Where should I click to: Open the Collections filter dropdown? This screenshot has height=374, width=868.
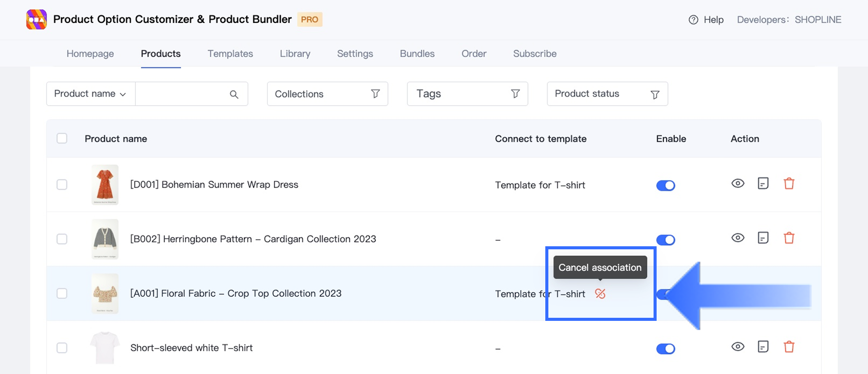coord(327,94)
